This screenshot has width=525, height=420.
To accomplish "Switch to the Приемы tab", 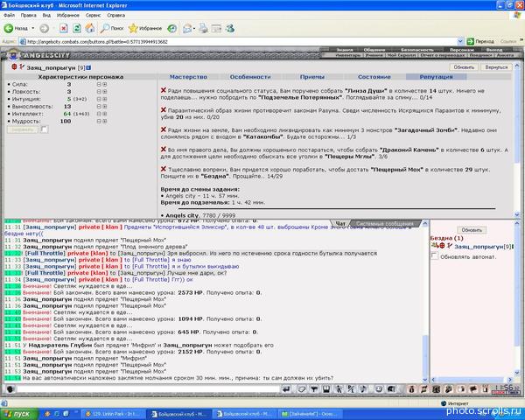I will coord(312,77).
